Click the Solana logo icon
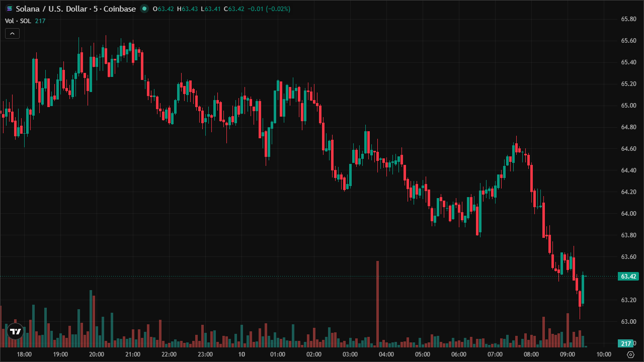Image resolution: width=644 pixels, height=362 pixels. [x=9, y=9]
